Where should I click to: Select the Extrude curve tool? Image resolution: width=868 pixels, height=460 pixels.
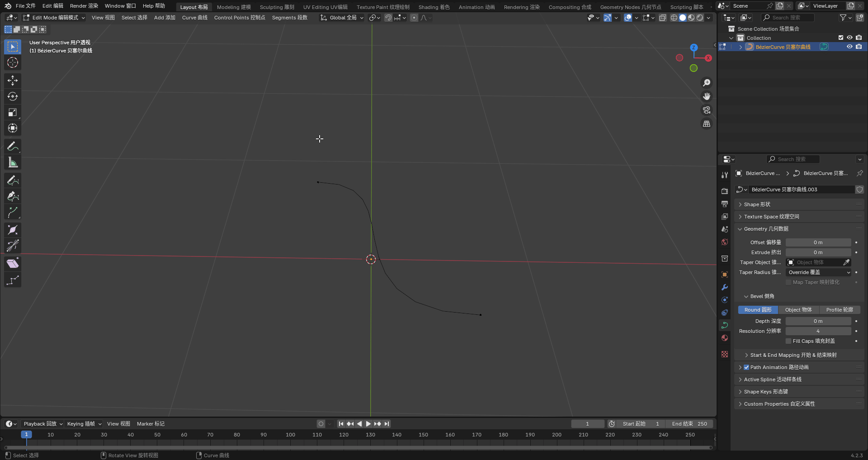[13, 212]
